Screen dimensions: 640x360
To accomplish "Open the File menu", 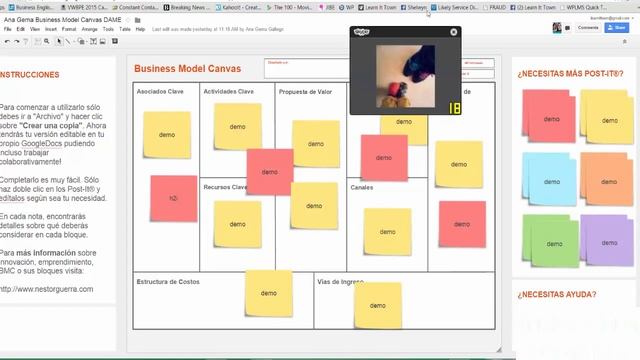I will 8,29.
